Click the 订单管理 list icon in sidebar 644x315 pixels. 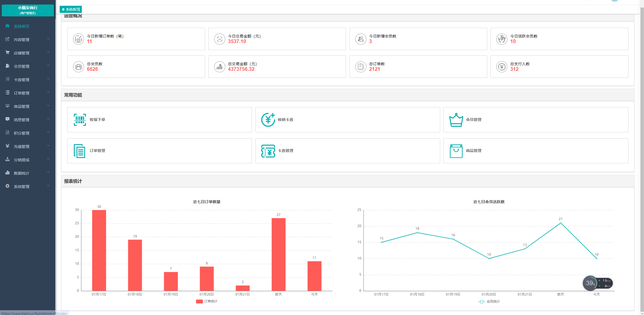pyautogui.click(x=8, y=93)
